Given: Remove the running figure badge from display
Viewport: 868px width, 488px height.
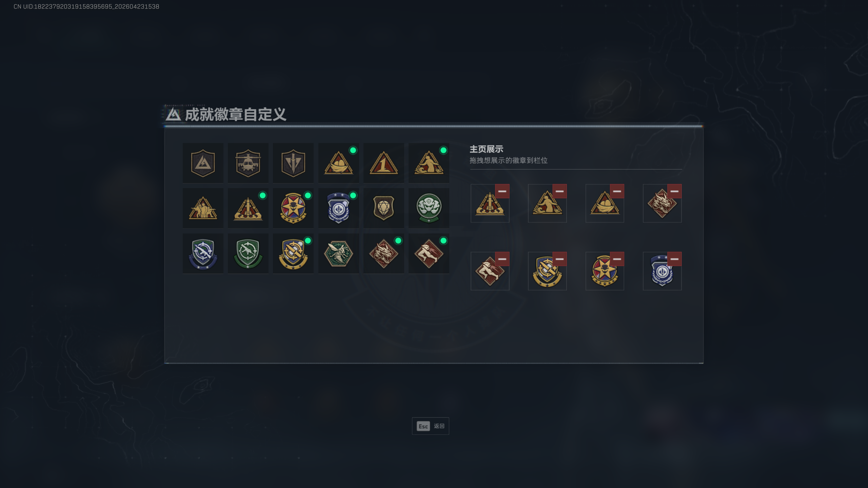Looking at the screenshot, I should [x=502, y=259].
